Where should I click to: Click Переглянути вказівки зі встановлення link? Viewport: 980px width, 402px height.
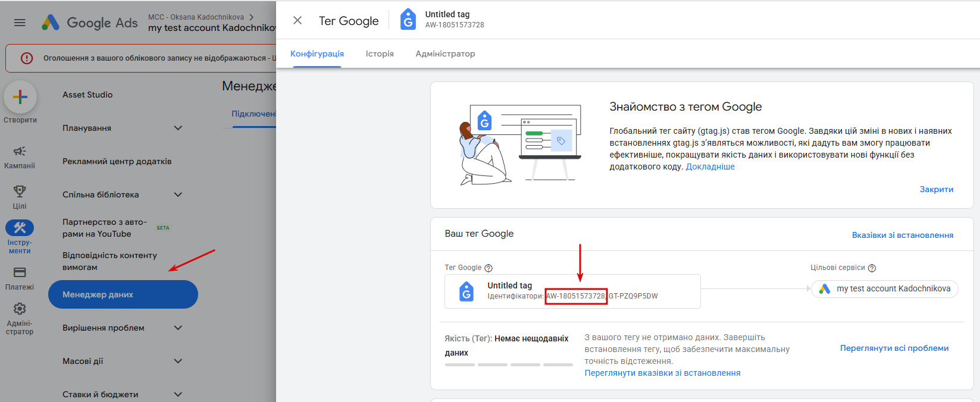662,373
